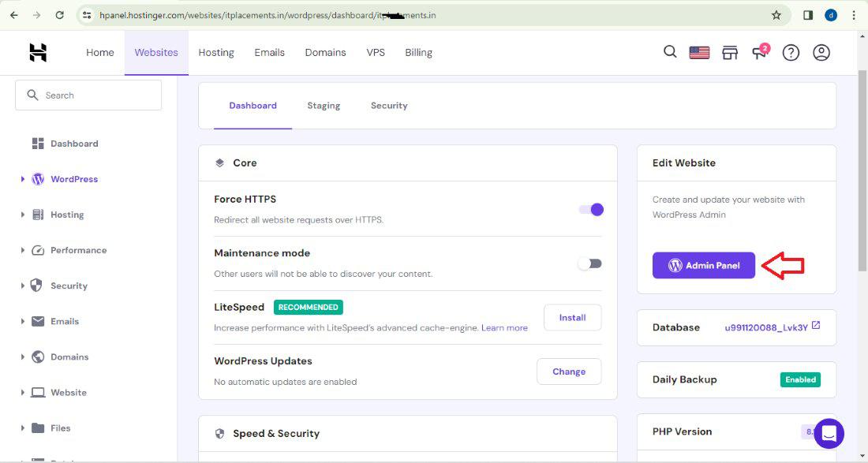Click the Daily Backup Enabled badge
The height and width of the screenshot is (463, 868).
pos(800,379)
